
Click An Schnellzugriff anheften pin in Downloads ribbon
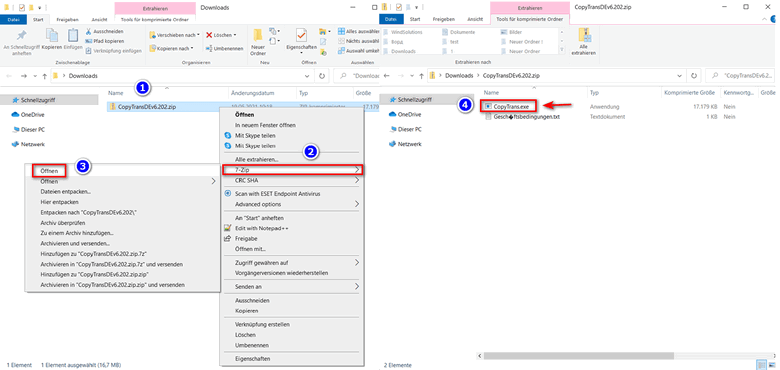(x=21, y=36)
